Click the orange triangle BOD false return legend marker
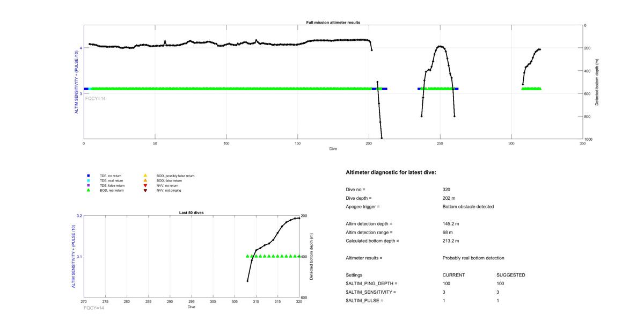The width and height of the screenshot is (644, 334). [145, 180]
